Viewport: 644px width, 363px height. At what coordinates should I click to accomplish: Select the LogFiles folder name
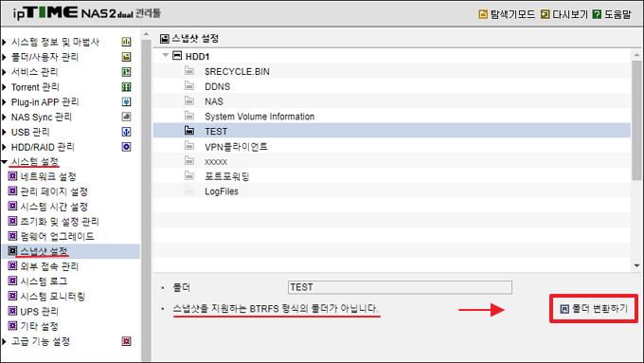point(222,191)
